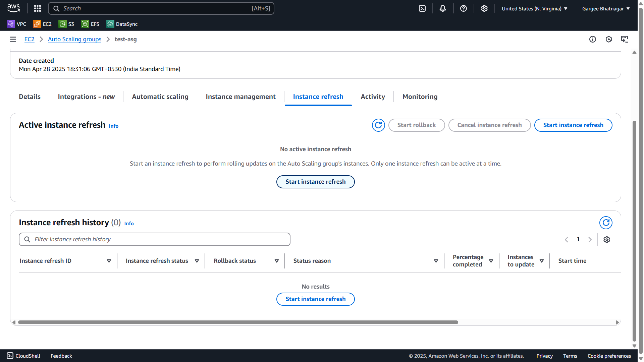
Task: Open the VPC shortcut
Action: pyautogui.click(x=16, y=24)
